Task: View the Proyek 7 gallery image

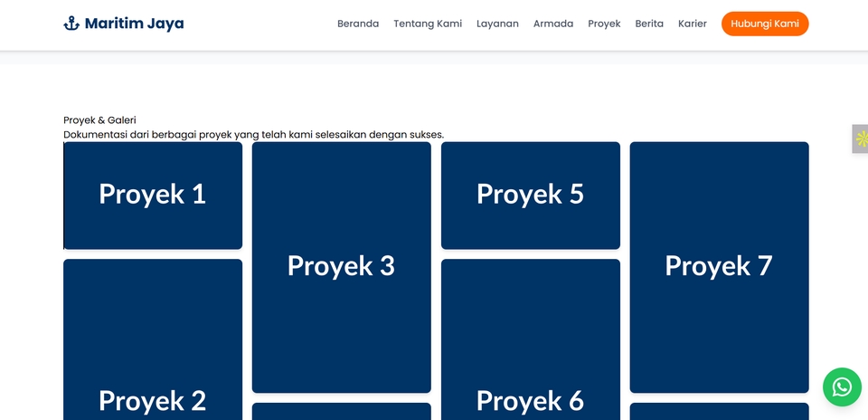Action: click(x=719, y=267)
